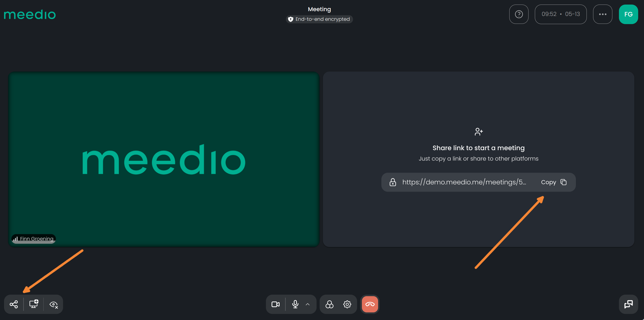
Task: Open the share meeting link icon
Action: click(14, 304)
